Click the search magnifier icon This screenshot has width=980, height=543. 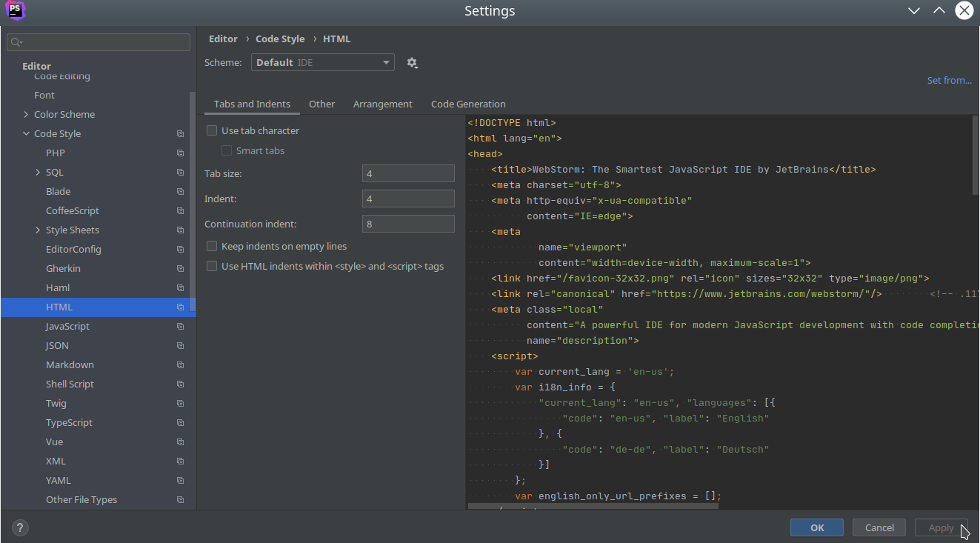click(x=16, y=42)
